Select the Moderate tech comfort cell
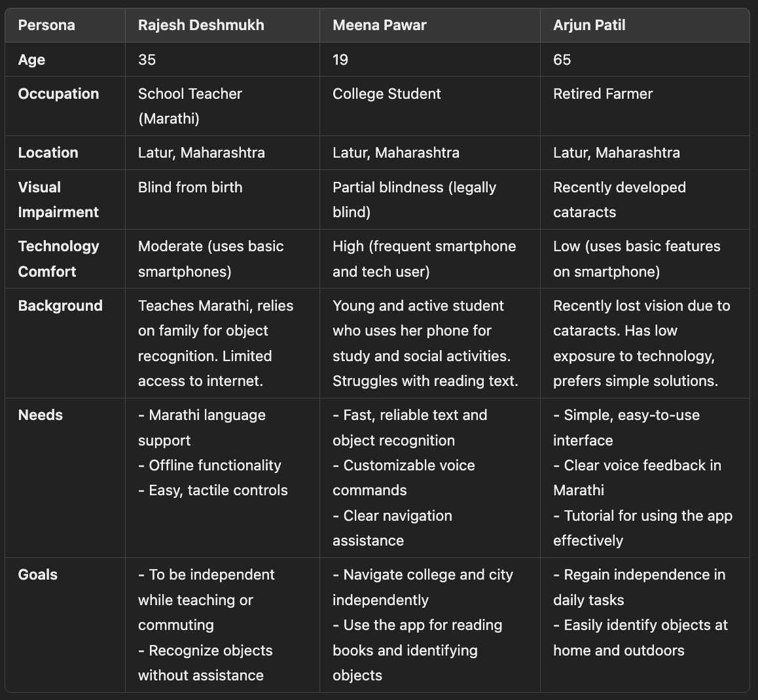The width and height of the screenshot is (758, 700). coord(222,258)
